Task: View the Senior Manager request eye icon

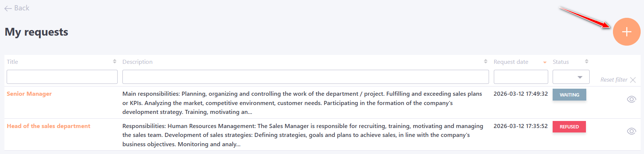Action: 631,99
